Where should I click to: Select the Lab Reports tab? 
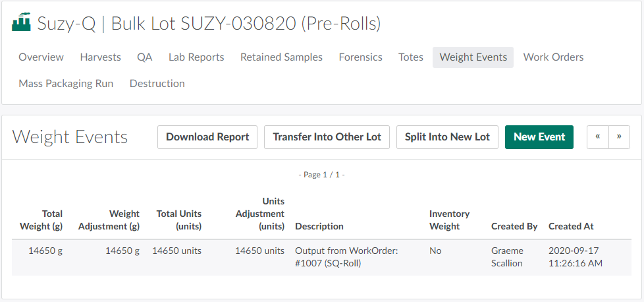[196, 57]
